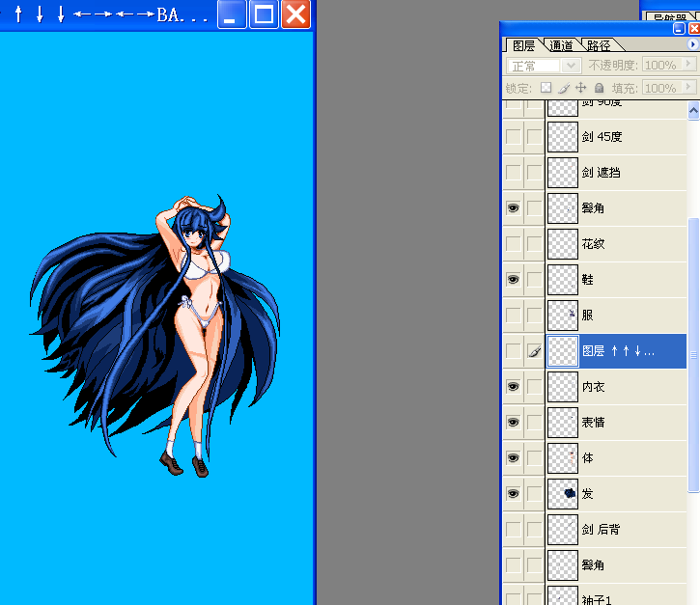Select the 鞋 layer name
Image resolution: width=700 pixels, height=605 pixels.
[587, 280]
